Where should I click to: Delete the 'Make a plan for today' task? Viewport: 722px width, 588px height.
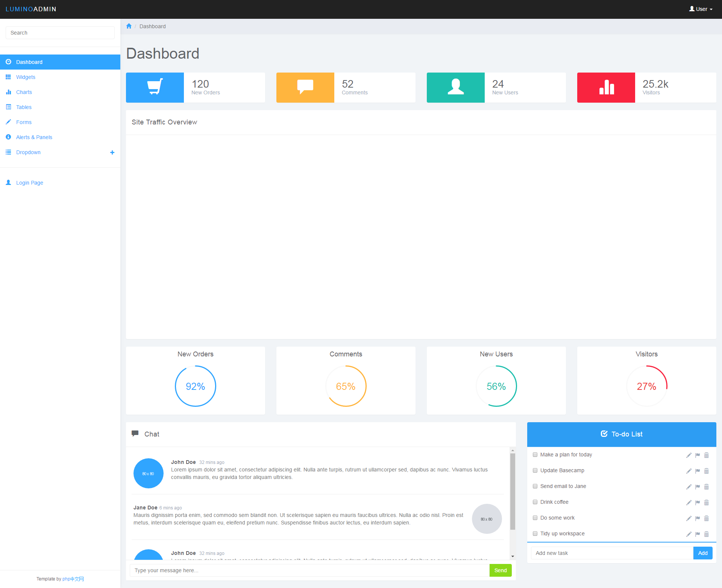[x=707, y=455]
